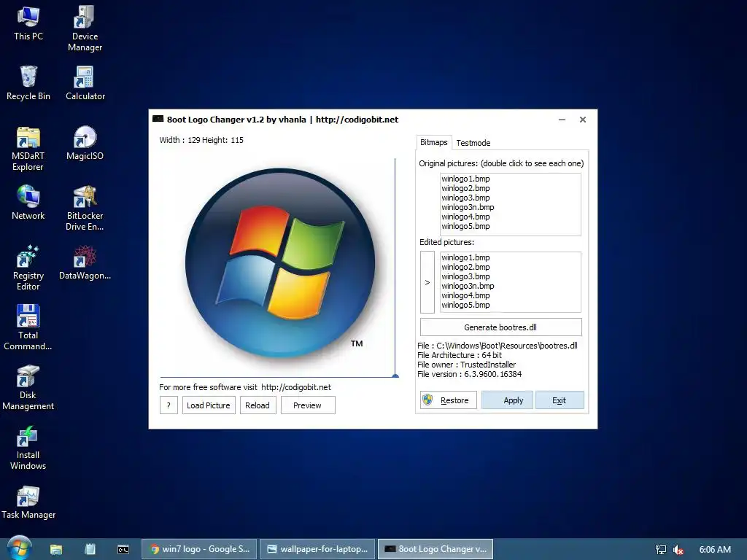747x560 pixels.
Task: Open the command prompt taskbar icon
Action: (x=123, y=550)
